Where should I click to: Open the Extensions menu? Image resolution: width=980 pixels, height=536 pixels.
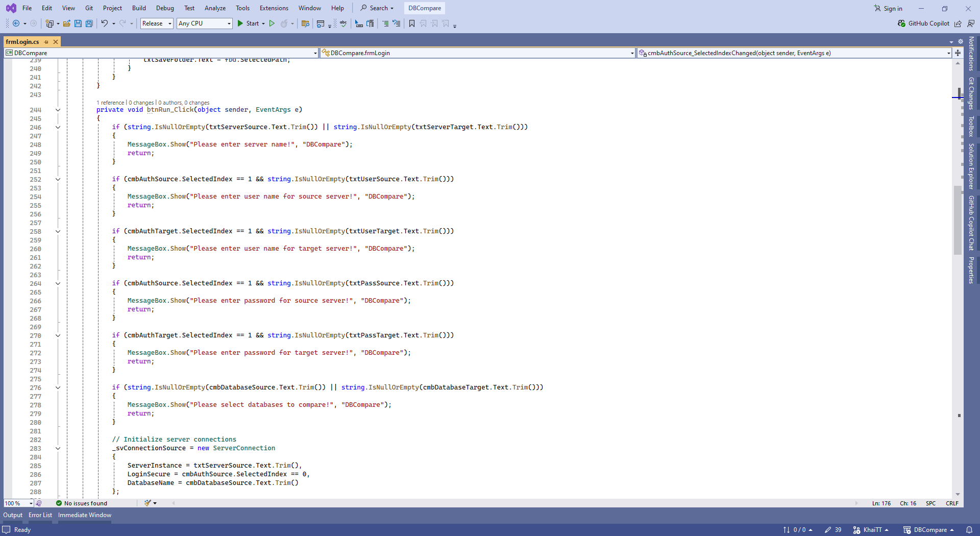[274, 8]
